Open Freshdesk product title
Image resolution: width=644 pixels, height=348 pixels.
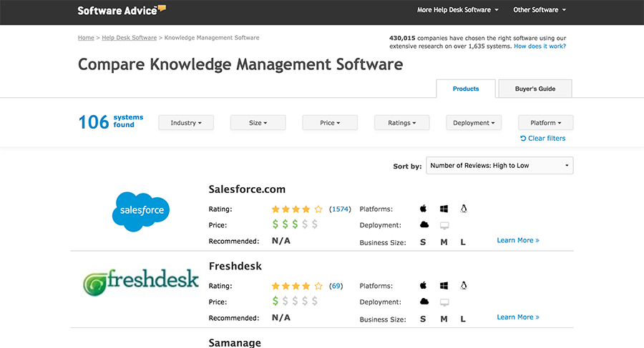(235, 266)
